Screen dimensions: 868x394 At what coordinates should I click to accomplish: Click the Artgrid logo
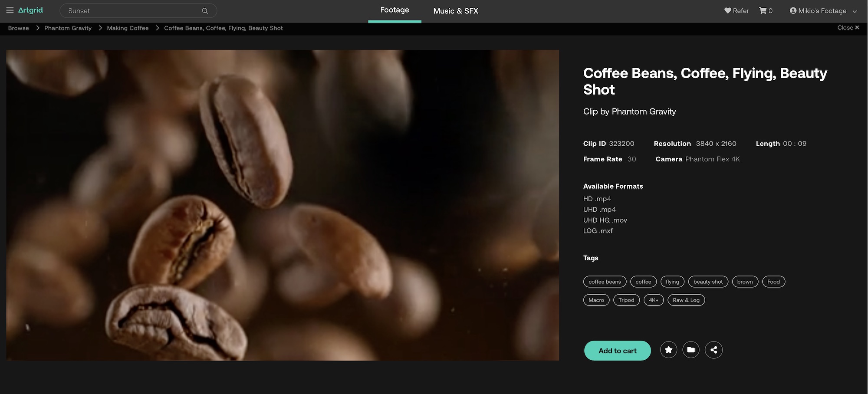(30, 10)
